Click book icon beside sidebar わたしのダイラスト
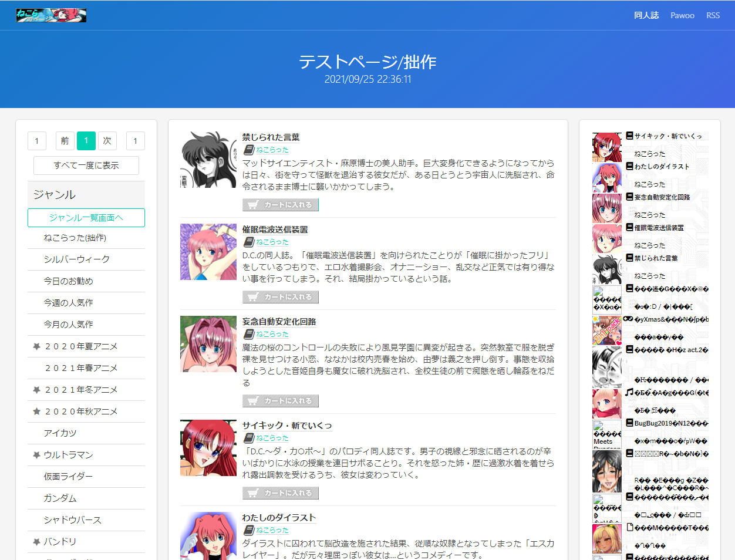This screenshot has width=735, height=560. 629,166
